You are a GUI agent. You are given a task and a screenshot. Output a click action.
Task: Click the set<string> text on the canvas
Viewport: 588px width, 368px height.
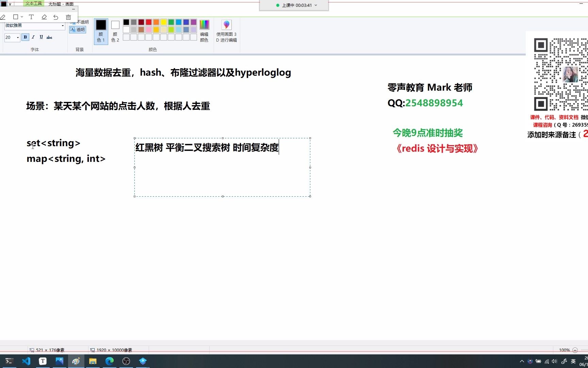53,143
